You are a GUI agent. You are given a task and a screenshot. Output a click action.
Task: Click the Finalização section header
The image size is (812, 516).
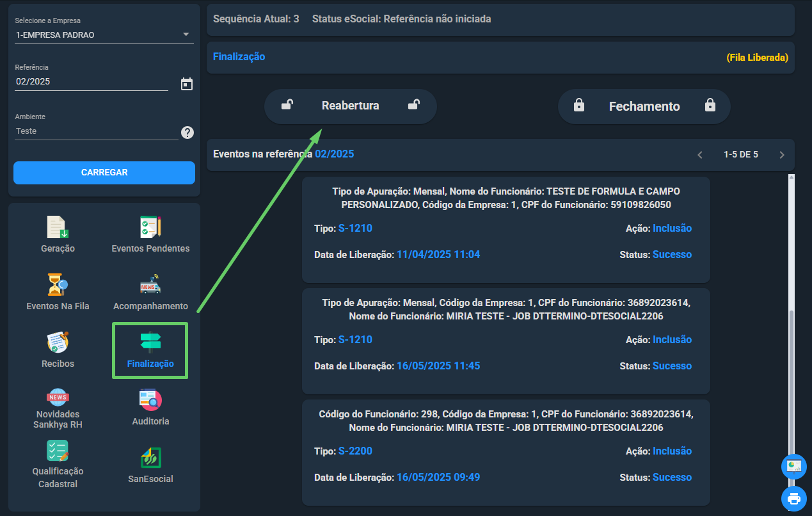pos(239,57)
